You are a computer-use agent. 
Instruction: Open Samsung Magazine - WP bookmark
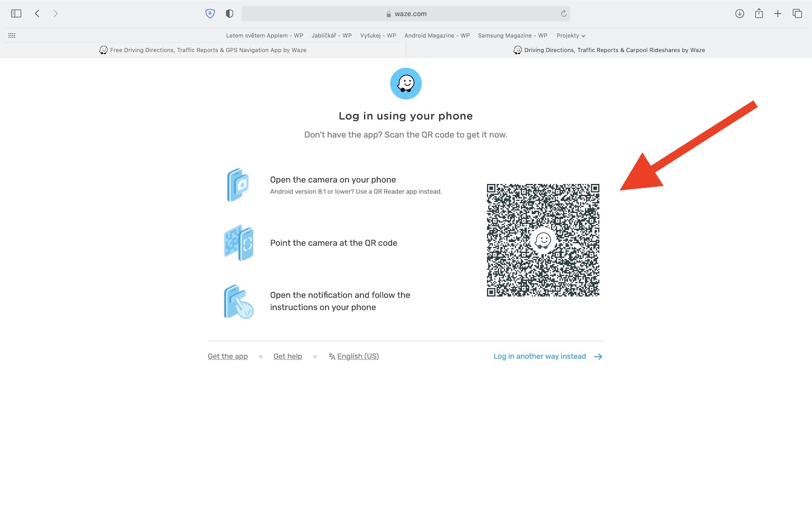(512, 35)
